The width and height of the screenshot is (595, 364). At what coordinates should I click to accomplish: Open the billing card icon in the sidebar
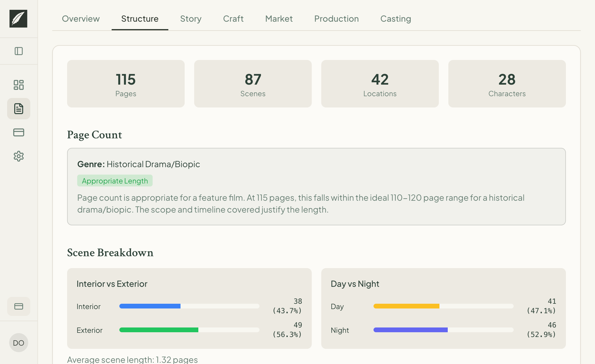[x=19, y=132]
